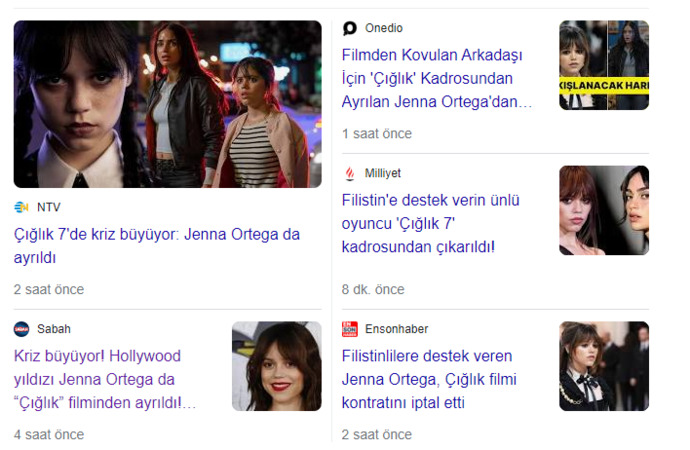Click the '4 saat önce' timestamp
Viewport: 690px width, 450px height.
49,435
